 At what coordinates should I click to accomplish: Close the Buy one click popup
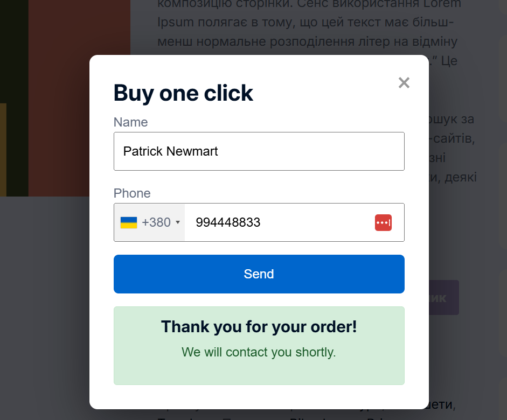point(404,83)
